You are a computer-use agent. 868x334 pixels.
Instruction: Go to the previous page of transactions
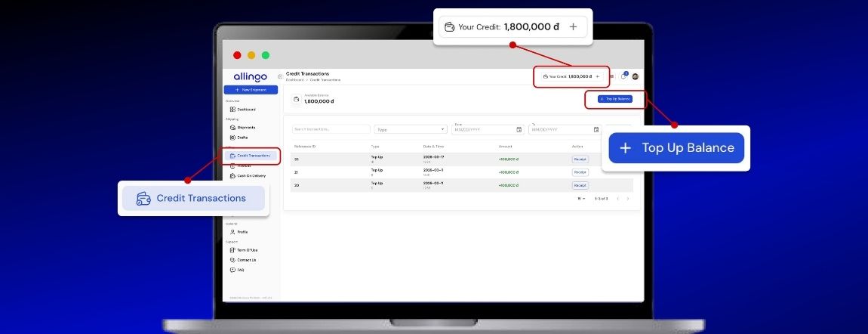click(x=617, y=198)
